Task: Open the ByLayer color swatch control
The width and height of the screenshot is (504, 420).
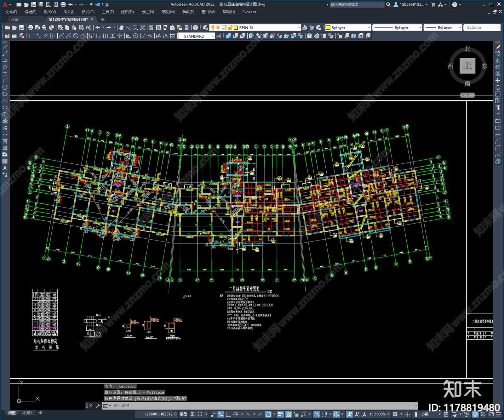Action: pos(348,28)
